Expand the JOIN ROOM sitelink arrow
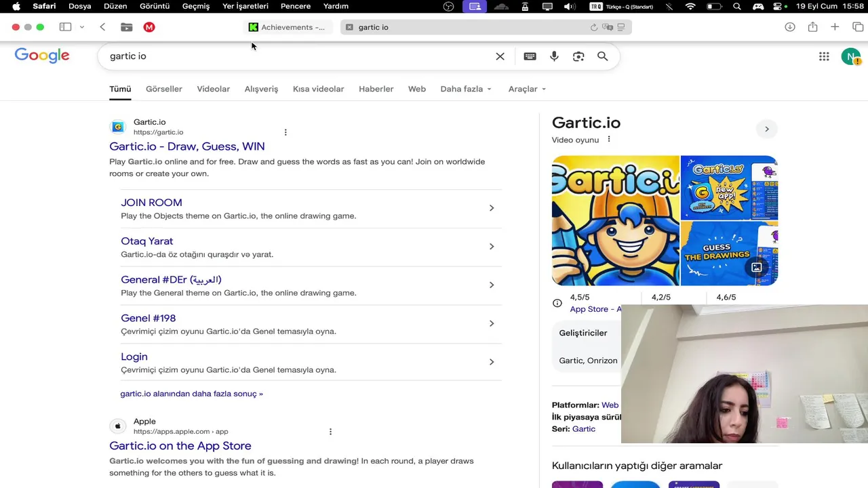Image resolution: width=868 pixels, height=488 pixels. [492, 208]
